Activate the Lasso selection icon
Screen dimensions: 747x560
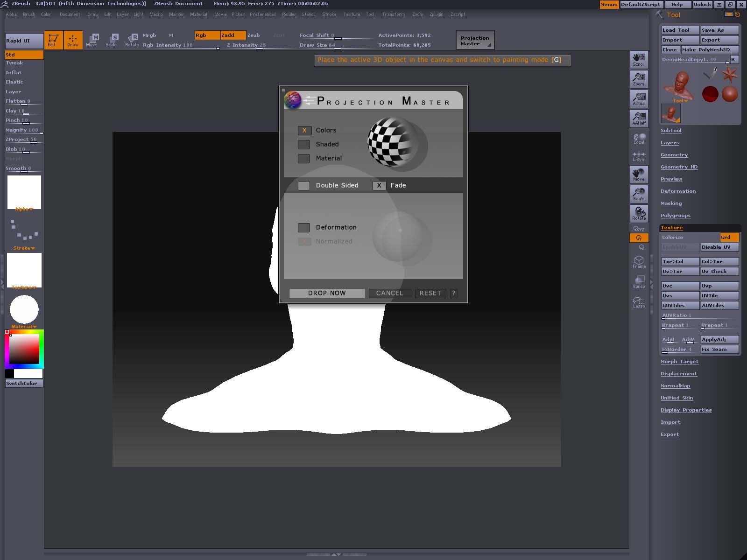(639, 302)
